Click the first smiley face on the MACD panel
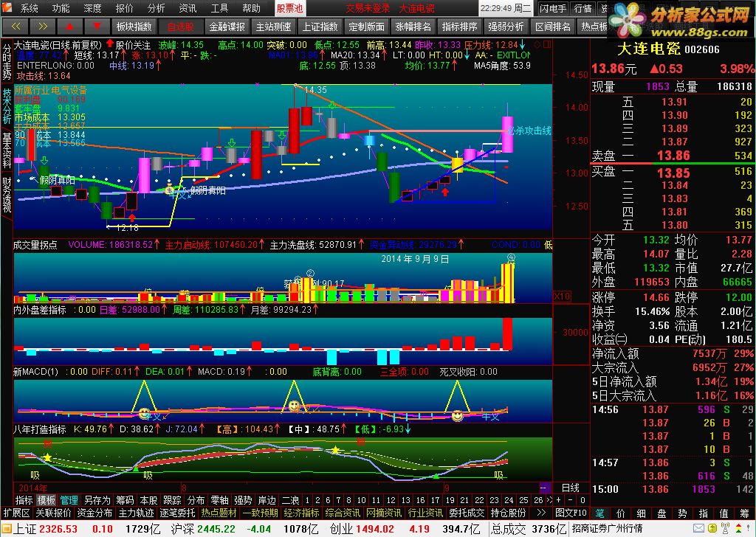 [144, 413]
